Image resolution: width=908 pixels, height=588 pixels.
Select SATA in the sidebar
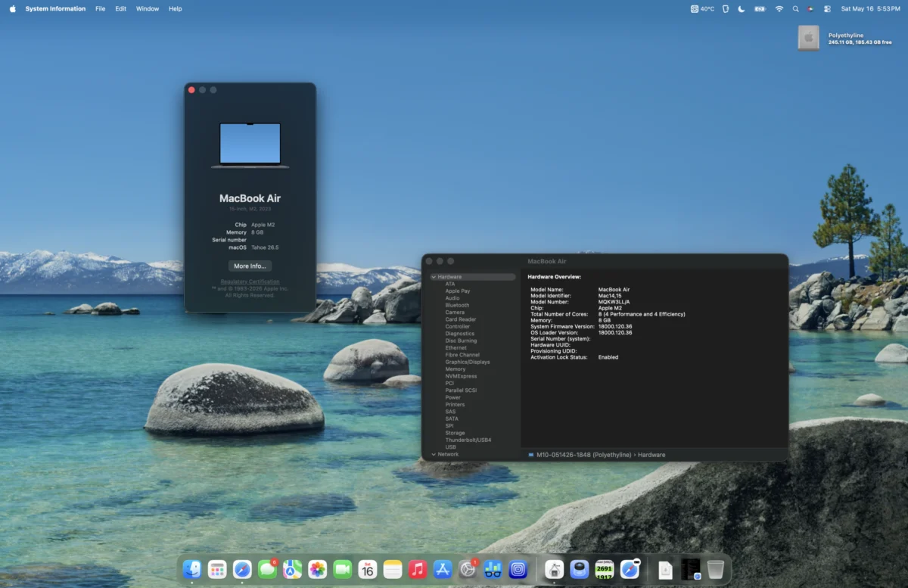[452, 418]
